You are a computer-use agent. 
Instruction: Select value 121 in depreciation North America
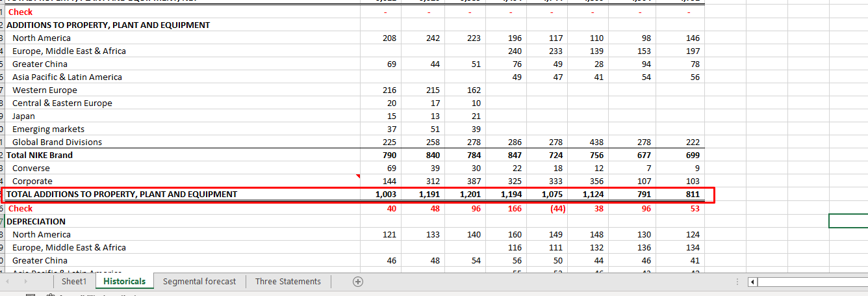point(389,234)
